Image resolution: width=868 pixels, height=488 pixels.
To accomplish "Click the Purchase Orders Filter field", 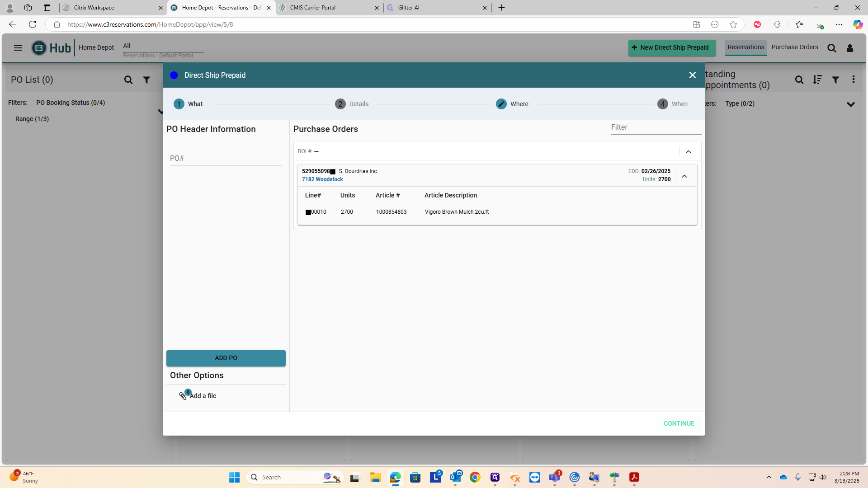I will tap(656, 127).
